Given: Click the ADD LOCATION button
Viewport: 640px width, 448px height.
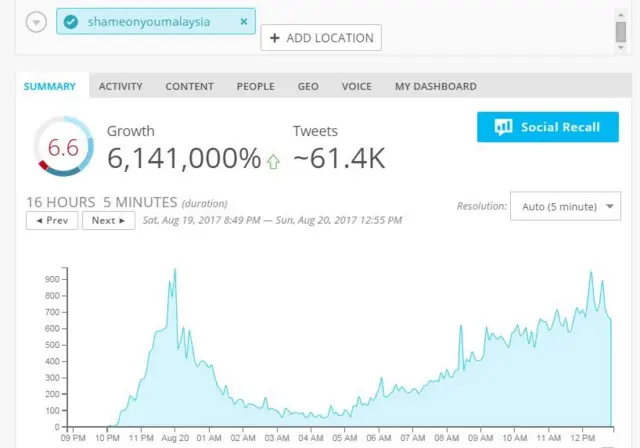Looking at the screenshot, I should pyautogui.click(x=320, y=38).
